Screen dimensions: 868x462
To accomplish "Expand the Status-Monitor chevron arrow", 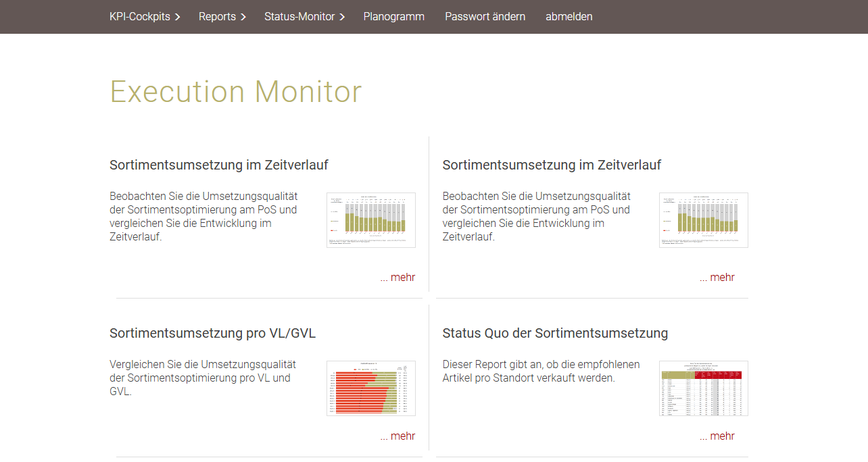I will coord(342,17).
